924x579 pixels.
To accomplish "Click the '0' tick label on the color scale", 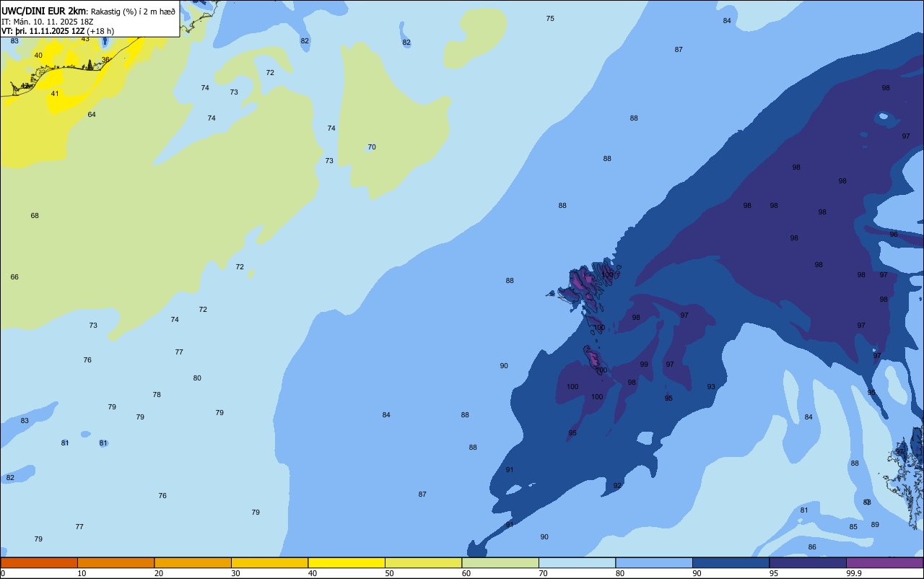I will [x=3, y=573].
